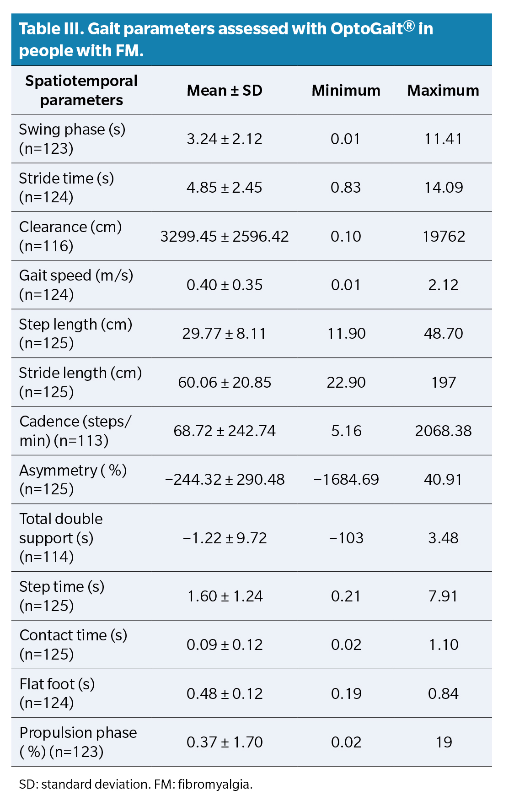The width and height of the screenshot is (514, 812).
Task: Click the Maximum column header
Action: point(443,91)
